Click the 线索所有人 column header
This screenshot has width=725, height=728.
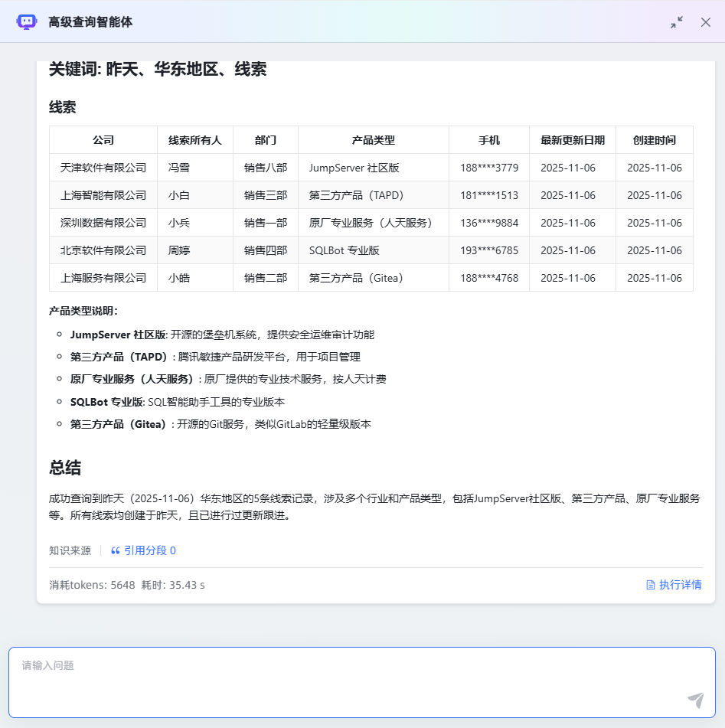(x=195, y=140)
